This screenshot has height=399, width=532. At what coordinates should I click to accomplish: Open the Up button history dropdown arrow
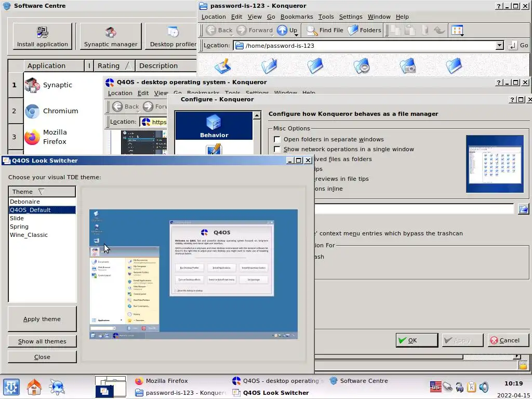pyautogui.click(x=296, y=35)
